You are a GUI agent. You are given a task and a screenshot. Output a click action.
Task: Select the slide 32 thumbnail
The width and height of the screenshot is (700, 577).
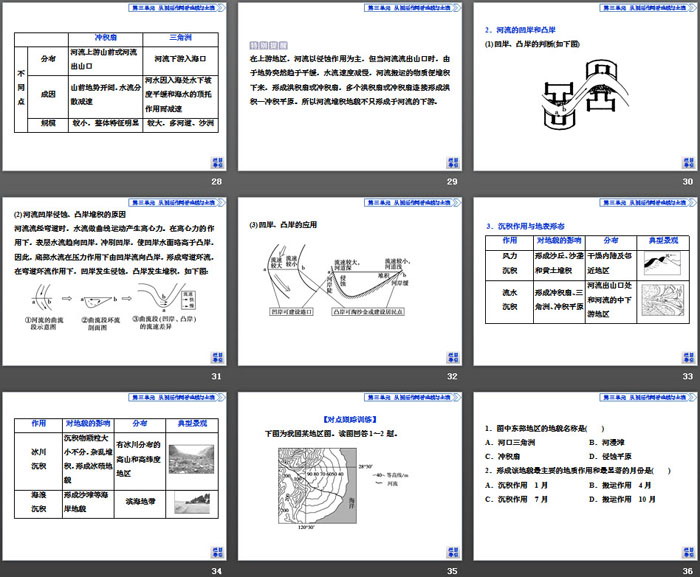350,282
